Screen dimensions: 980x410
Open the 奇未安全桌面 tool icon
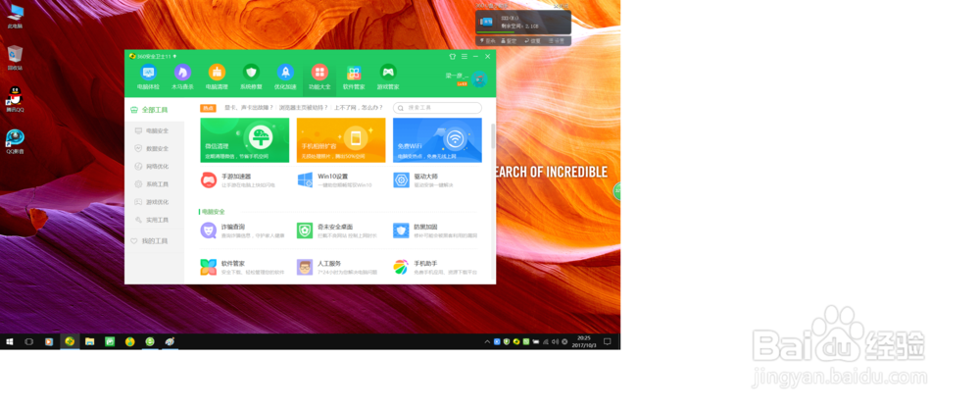305,231
